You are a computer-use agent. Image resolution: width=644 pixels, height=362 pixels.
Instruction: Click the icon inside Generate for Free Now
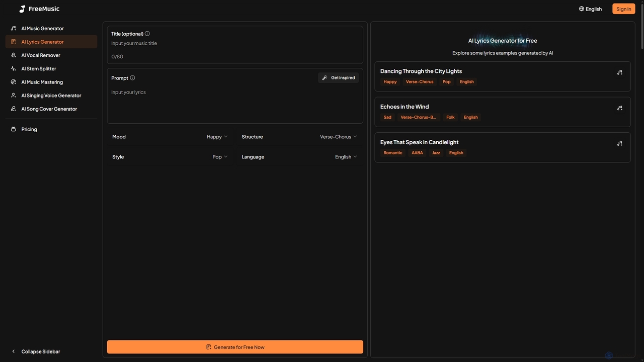click(209, 347)
